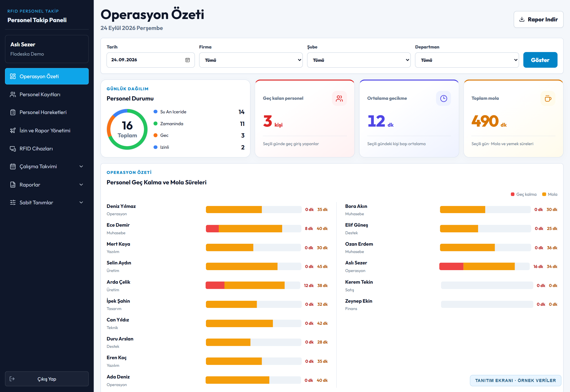Image resolution: width=570 pixels, height=392 pixels.
Task: Click the download icon in Rapor Indir
Action: 522,19
